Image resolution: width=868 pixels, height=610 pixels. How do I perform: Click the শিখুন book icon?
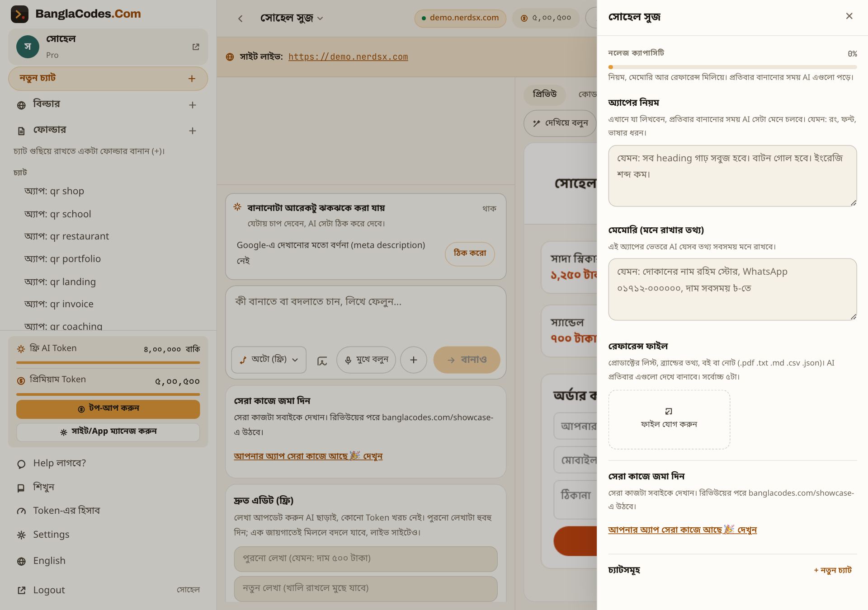coord(21,488)
